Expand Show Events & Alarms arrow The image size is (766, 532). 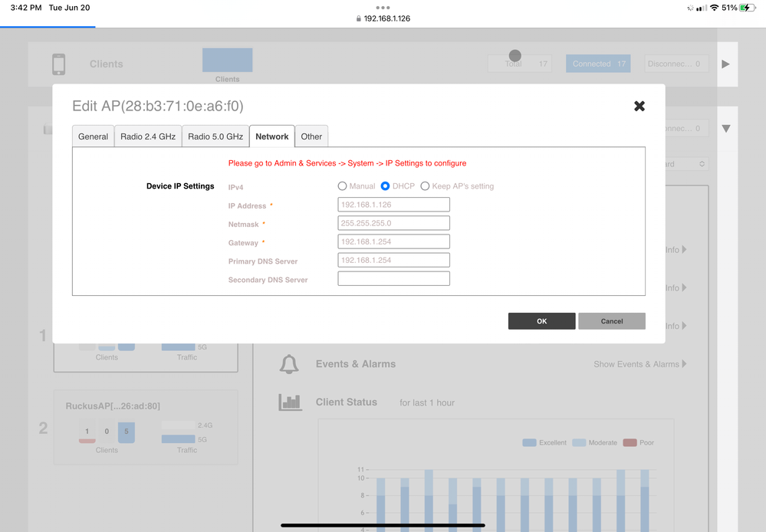point(684,364)
